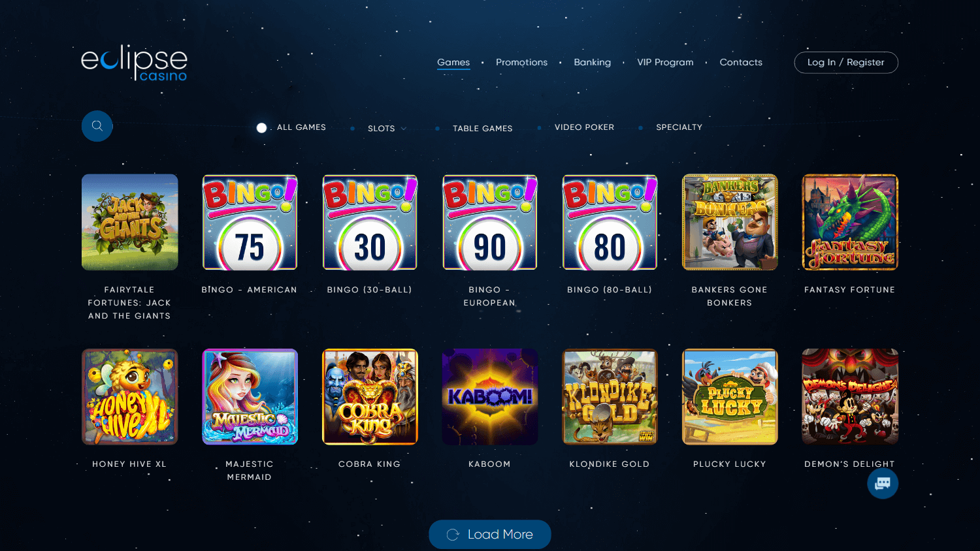Click the Eclipse Casino logo
The width and height of the screenshot is (980, 551).
point(134,63)
